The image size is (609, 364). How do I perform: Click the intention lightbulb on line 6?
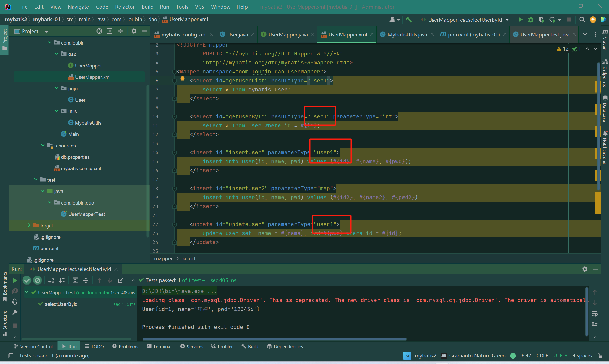[183, 79]
